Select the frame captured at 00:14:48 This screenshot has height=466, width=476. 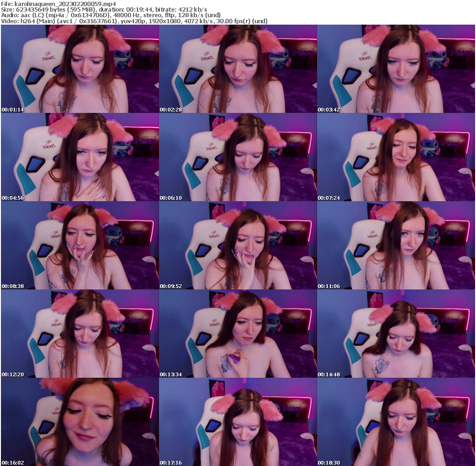coord(396,332)
